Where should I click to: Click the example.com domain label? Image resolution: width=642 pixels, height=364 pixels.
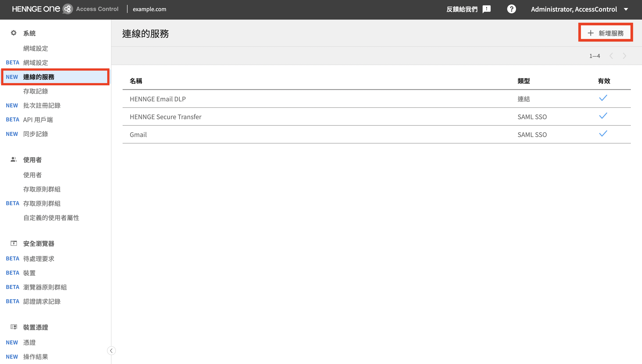[x=149, y=9]
